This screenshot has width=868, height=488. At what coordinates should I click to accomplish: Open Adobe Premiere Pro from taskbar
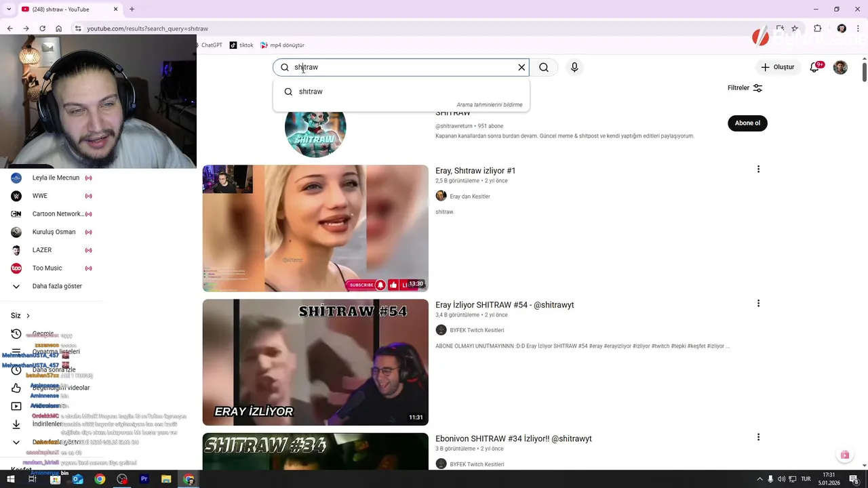[x=144, y=479]
